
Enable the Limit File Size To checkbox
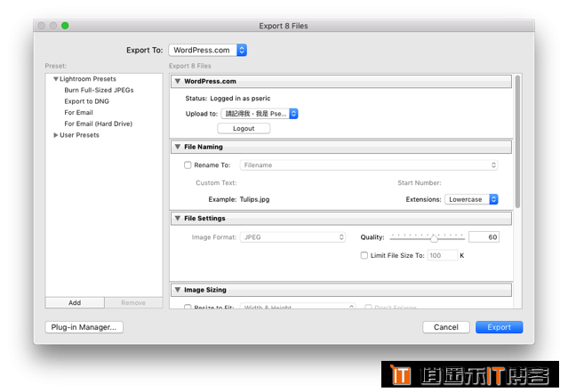coord(364,255)
